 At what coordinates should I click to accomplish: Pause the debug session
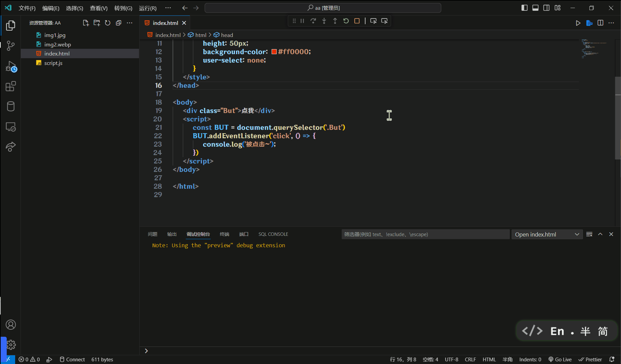pos(302,21)
